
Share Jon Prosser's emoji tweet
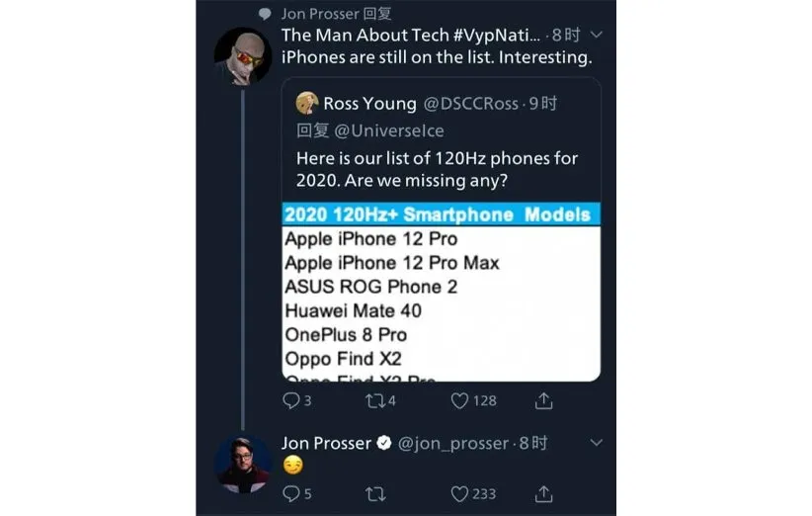[x=543, y=493]
